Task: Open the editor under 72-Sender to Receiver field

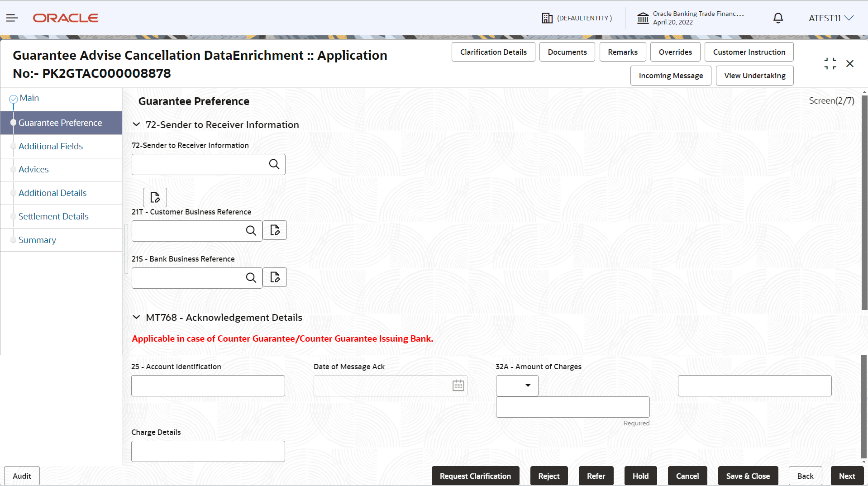Action: tap(155, 197)
